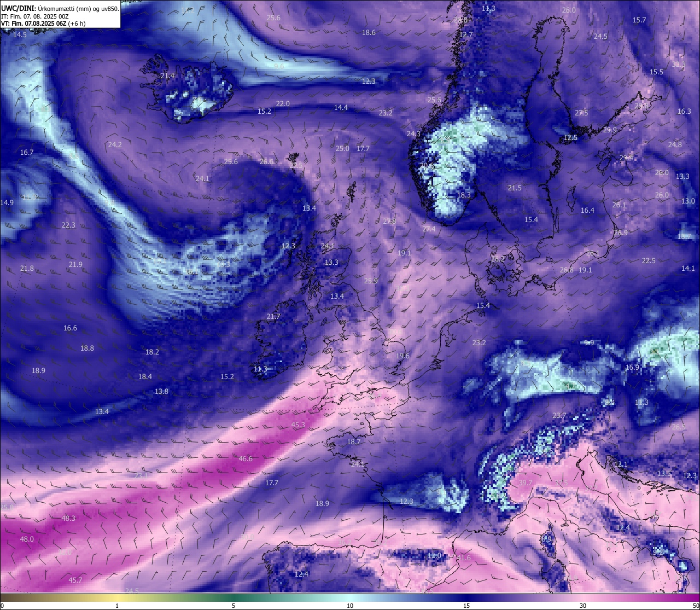700x610 pixels.
Task: Select the 16.7 value label
Action: 27,152
